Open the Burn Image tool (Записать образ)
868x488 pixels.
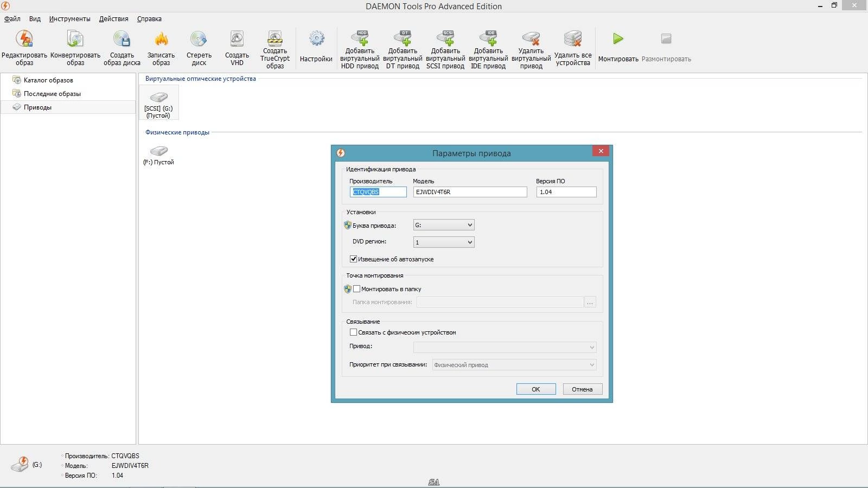[x=161, y=48]
